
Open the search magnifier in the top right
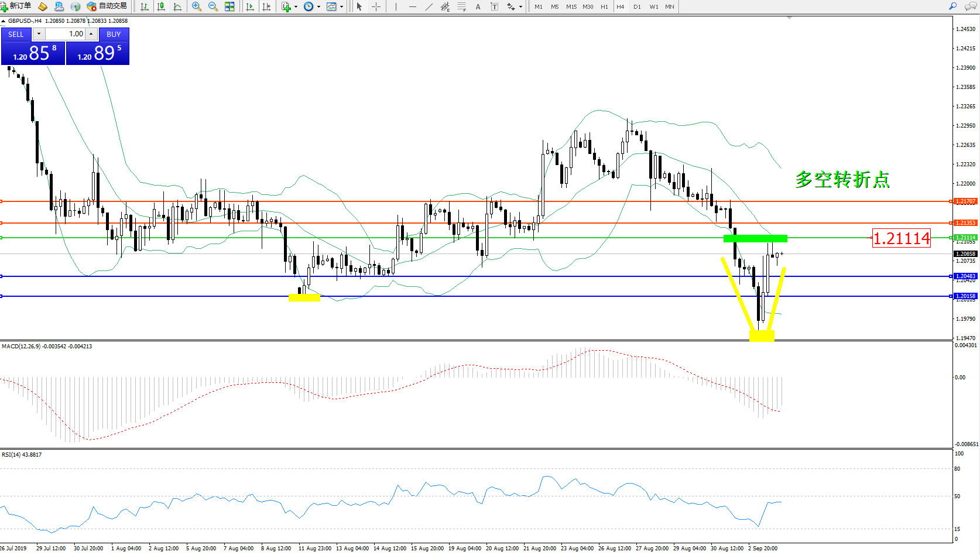click(x=952, y=6)
